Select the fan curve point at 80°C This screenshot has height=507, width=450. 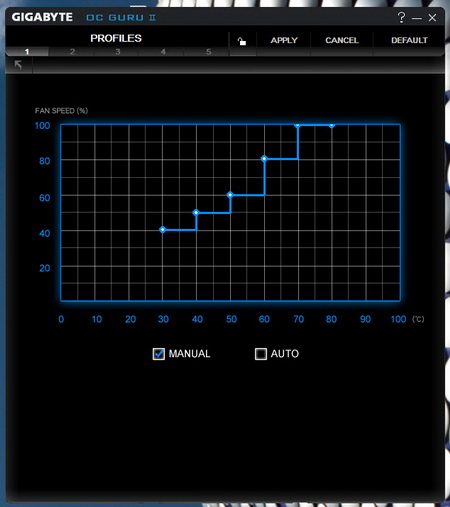click(332, 125)
